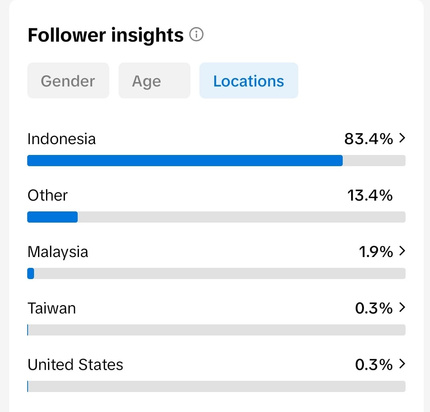Click the Indonesia country label

pyautogui.click(x=62, y=139)
